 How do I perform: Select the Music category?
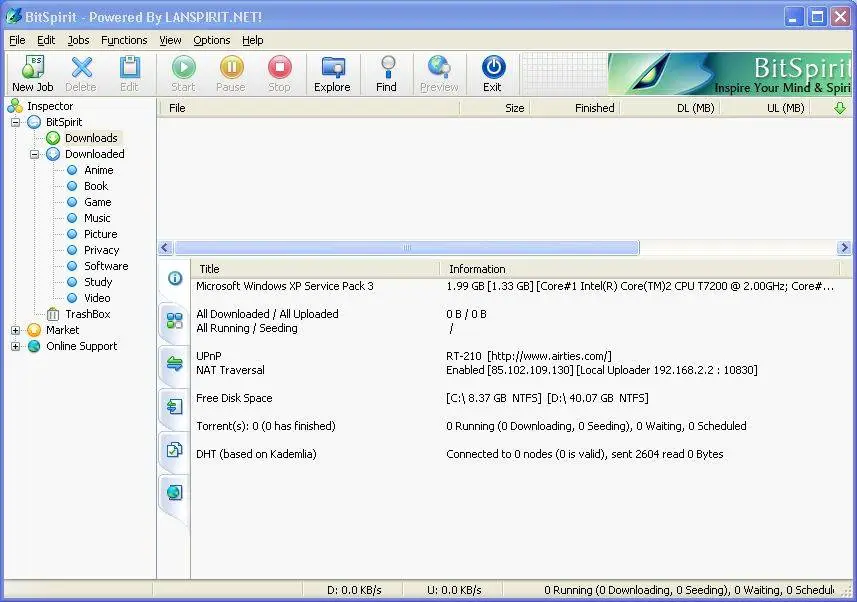click(x=97, y=218)
